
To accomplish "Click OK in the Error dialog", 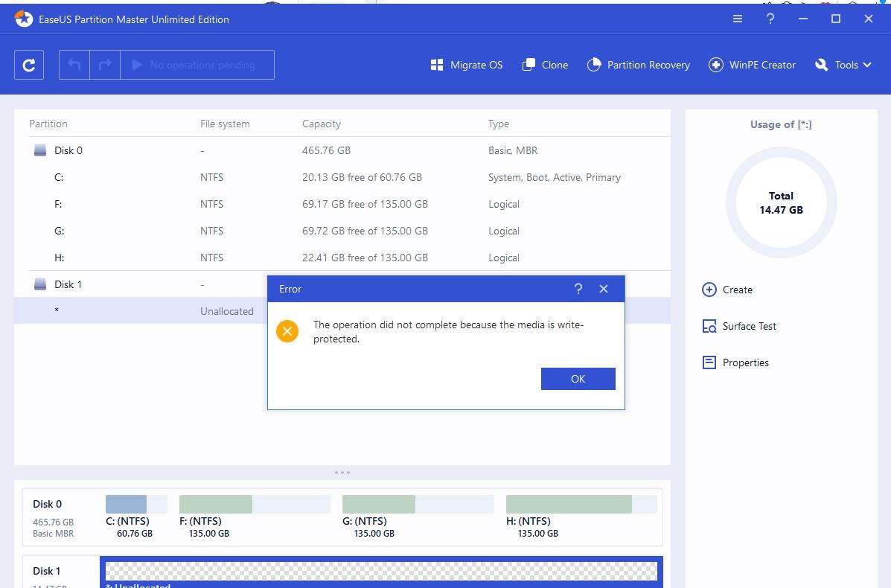I will (x=578, y=379).
